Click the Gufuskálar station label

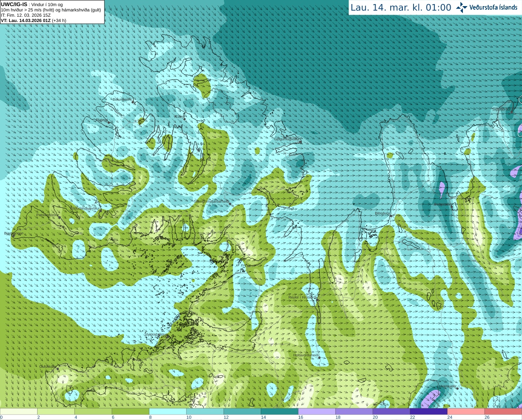tap(48, 367)
